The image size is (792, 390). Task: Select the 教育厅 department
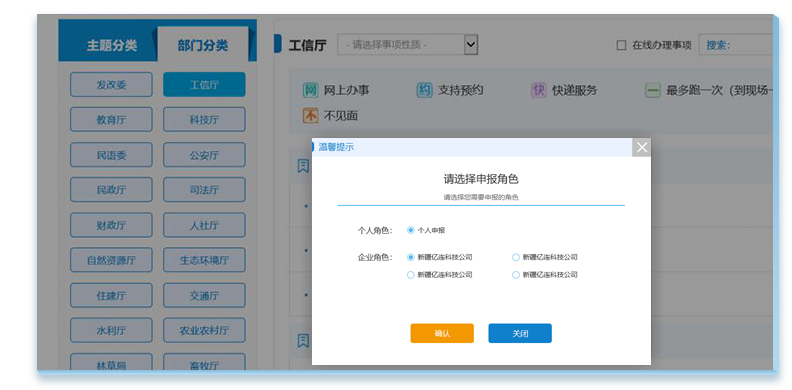[111, 120]
